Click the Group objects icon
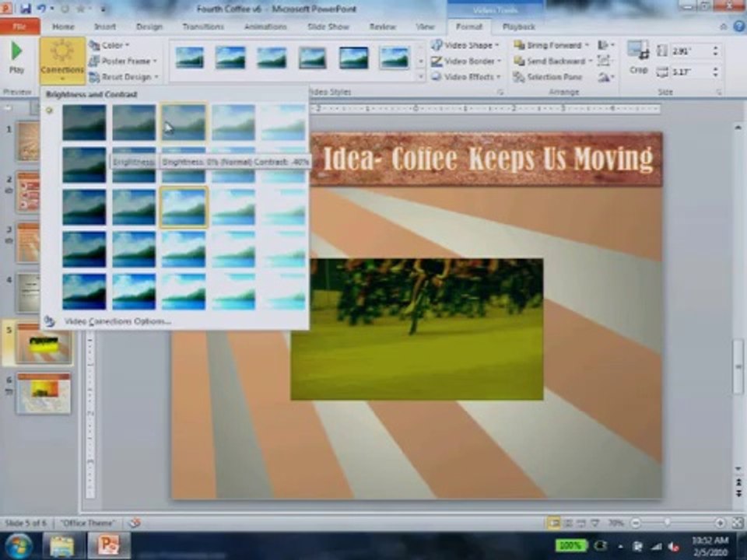This screenshot has height=560, width=747. 605,61
